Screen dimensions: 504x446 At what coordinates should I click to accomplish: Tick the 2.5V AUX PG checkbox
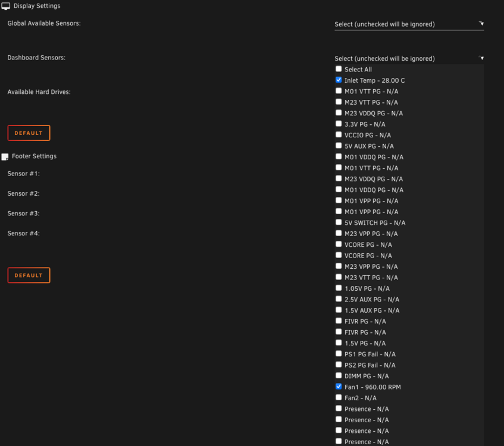pos(339,299)
